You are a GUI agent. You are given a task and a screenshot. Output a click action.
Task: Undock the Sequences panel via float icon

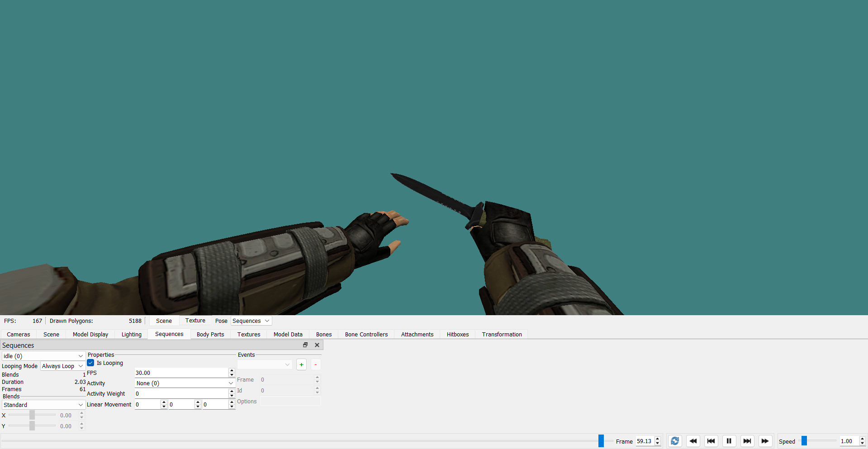[x=305, y=345]
